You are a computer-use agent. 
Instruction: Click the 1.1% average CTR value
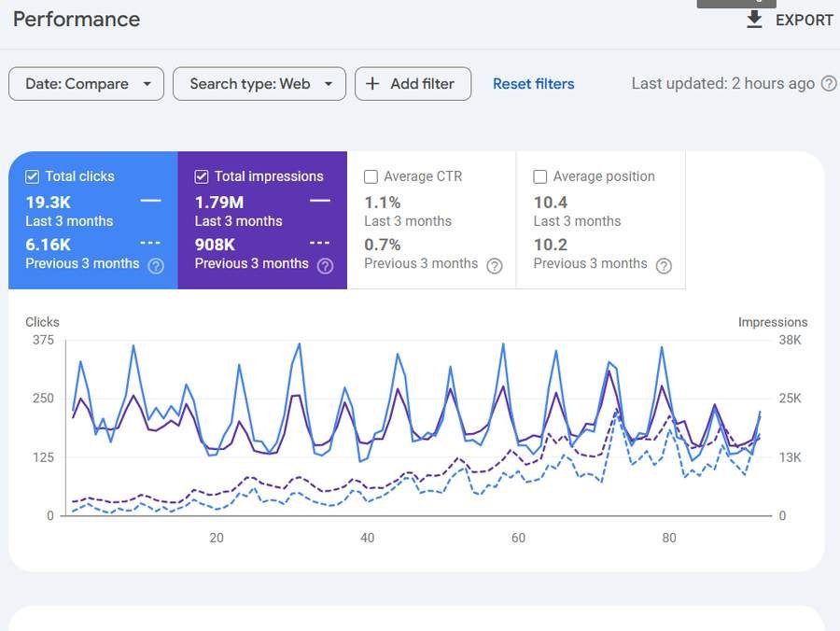(383, 203)
